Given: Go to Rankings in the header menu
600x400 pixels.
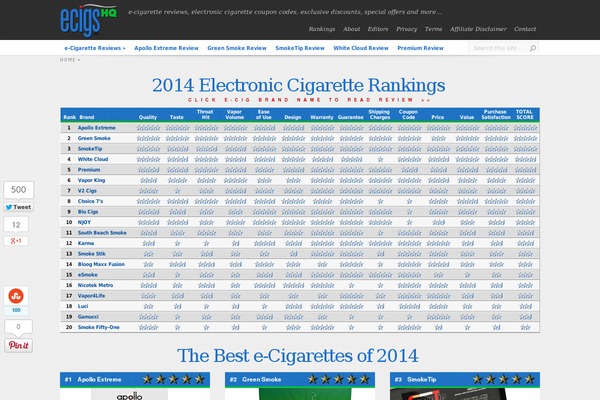Looking at the screenshot, I should (322, 29).
